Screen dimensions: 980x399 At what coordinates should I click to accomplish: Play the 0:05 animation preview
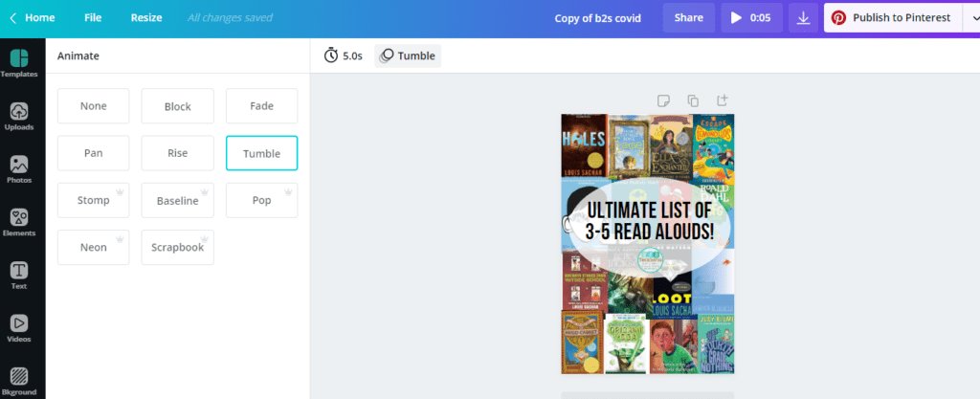click(x=752, y=18)
